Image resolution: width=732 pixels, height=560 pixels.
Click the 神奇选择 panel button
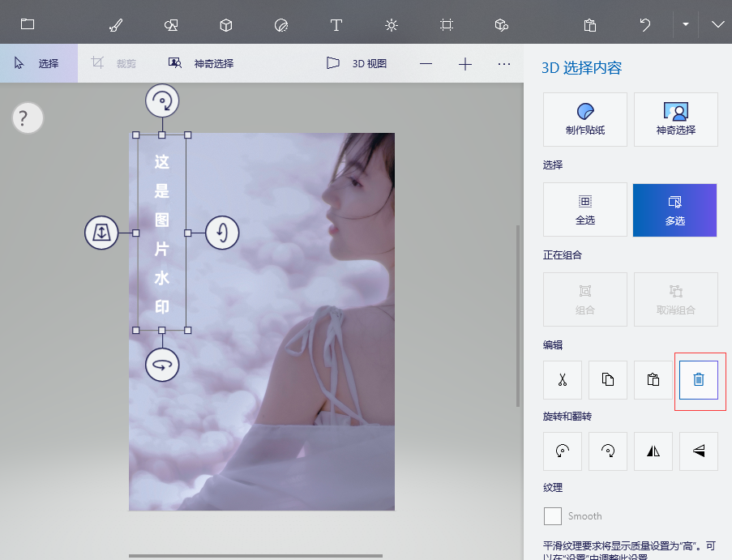coord(675,119)
